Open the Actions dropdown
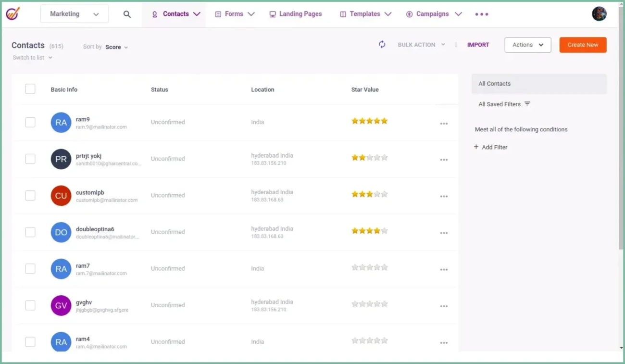This screenshot has height=364, width=625. click(527, 44)
